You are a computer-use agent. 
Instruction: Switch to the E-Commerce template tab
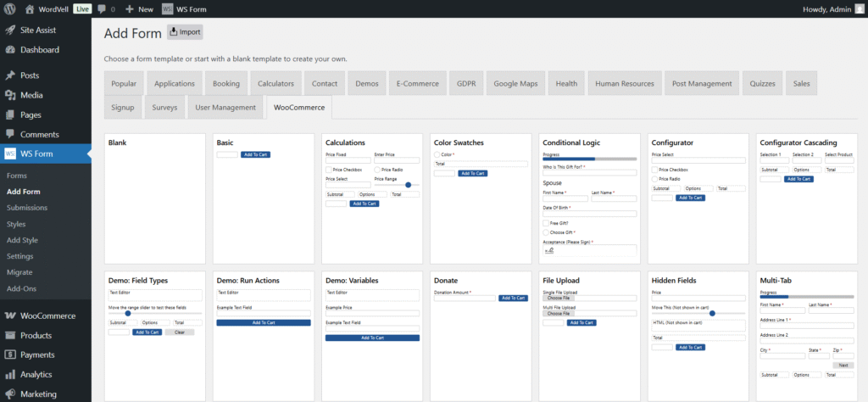417,84
